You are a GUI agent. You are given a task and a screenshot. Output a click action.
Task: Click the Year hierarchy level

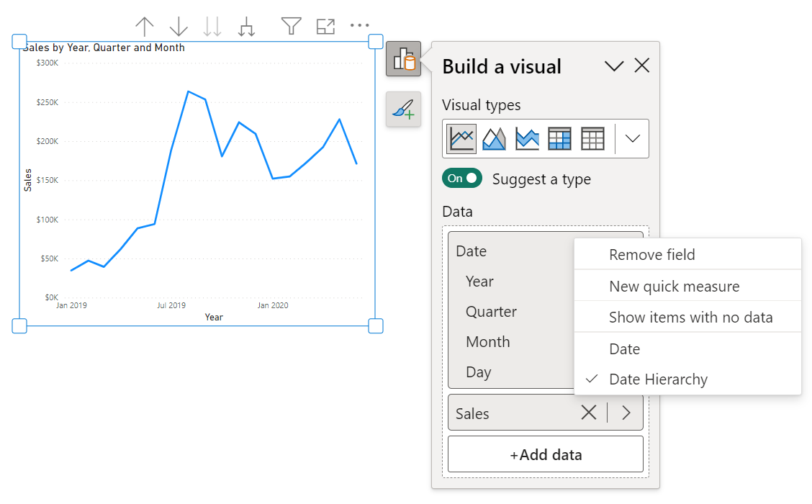(x=479, y=282)
